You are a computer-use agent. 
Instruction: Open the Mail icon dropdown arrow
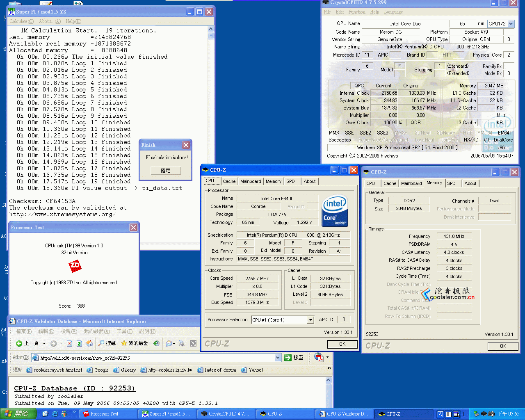174,344
